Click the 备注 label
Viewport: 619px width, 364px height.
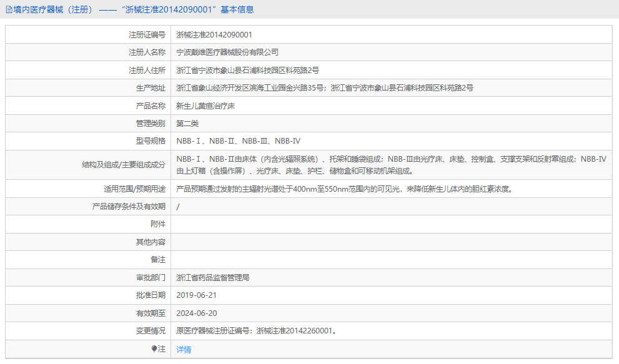point(158,259)
